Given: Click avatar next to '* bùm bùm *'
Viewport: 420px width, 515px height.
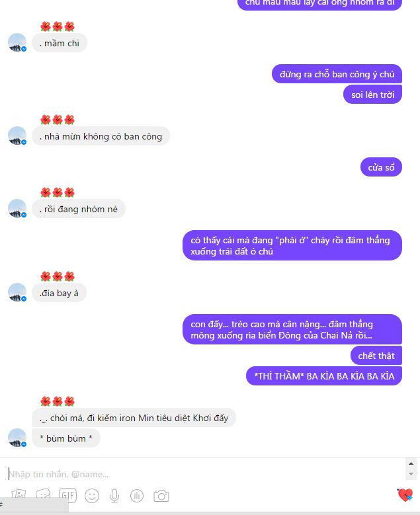Looking at the screenshot, I should coord(17,438).
